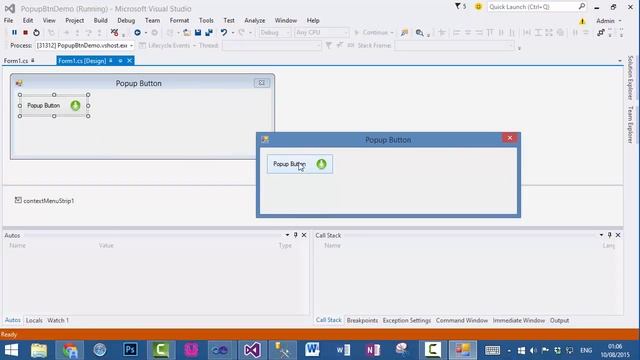
Task: Click the Navigate Backward circle icon
Action: (x=138, y=32)
